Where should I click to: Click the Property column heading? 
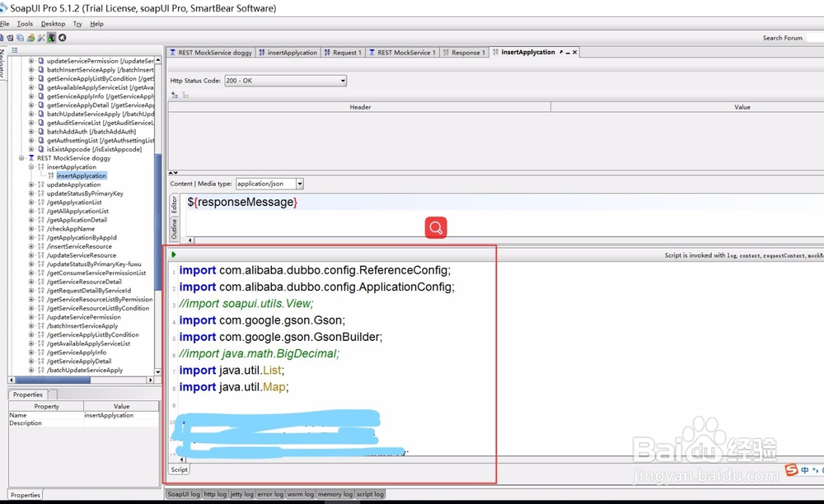pyautogui.click(x=46, y=406)
